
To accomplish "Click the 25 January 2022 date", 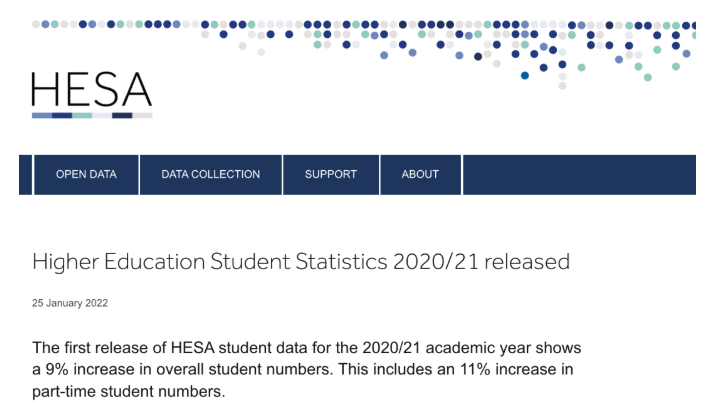I will click(x=70, y=303).
